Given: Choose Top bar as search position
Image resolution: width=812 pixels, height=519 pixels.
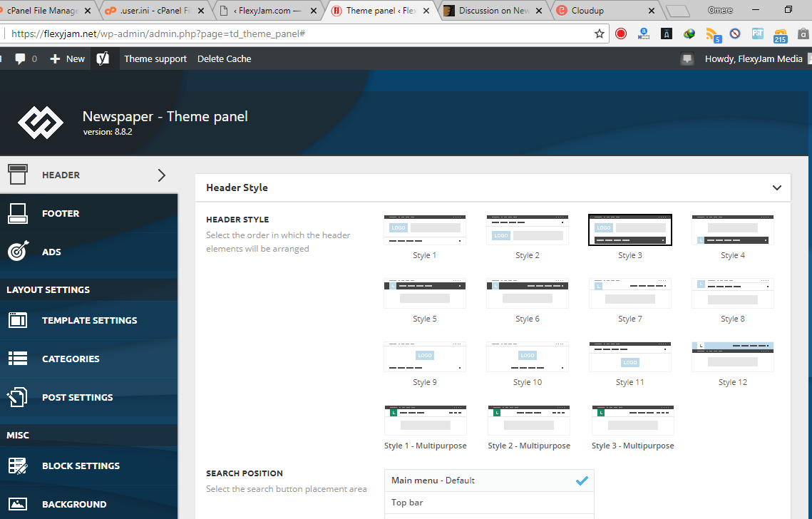Looking at the screenshot, I should (x=489, y=503).
